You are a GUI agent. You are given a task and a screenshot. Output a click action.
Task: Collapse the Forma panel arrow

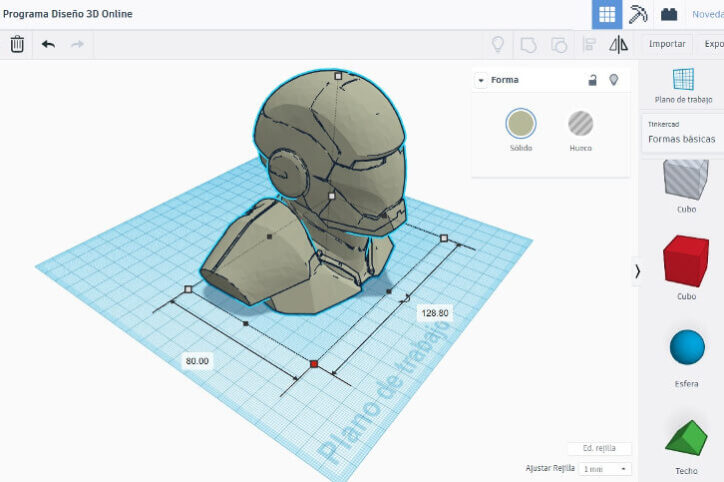coord(481,80)
